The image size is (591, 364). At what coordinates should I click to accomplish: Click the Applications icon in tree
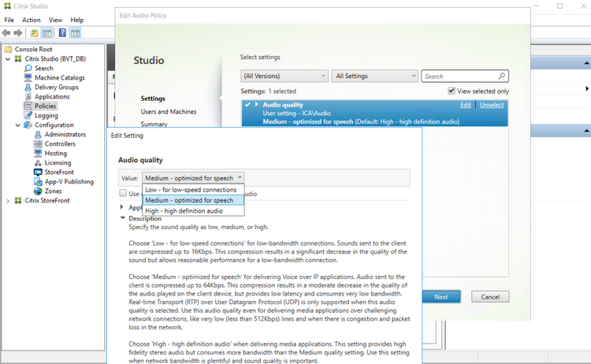point(28,96)
